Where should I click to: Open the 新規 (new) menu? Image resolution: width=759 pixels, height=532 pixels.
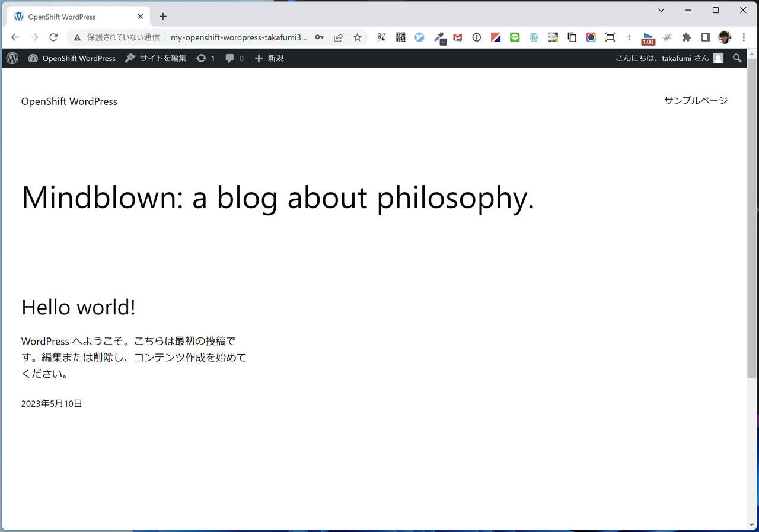269,58
